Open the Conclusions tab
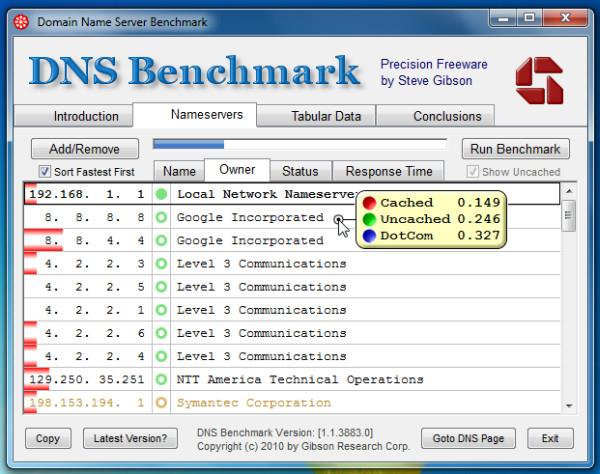The width and height of the screenshot is (600, 474). pyautogui.click(x=447, y=116)
